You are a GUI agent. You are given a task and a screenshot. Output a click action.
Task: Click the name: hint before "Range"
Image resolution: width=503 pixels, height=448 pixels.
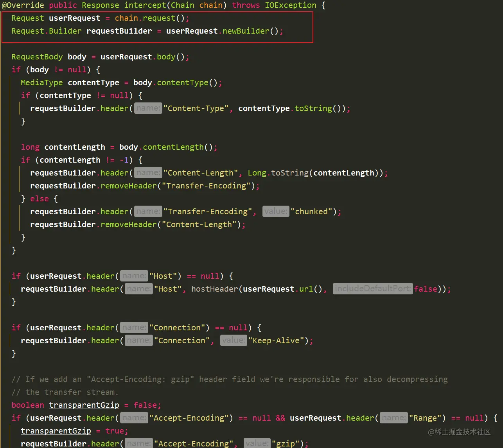pos(394,418)
